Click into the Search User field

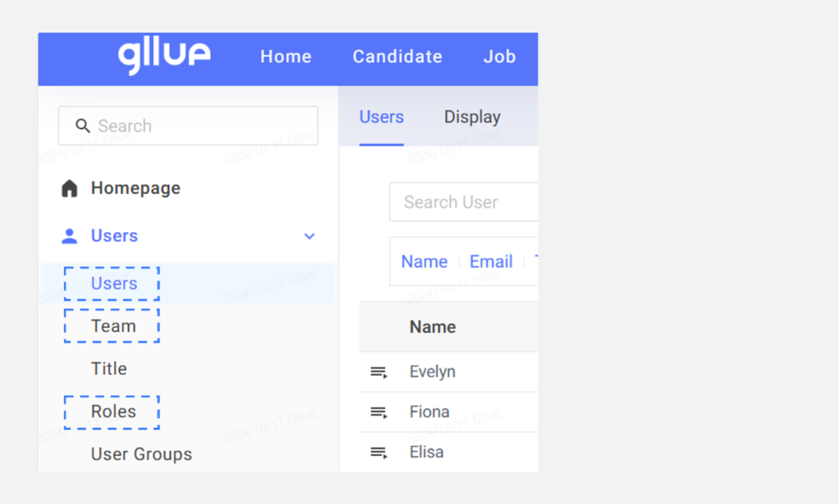pos(464,202)
